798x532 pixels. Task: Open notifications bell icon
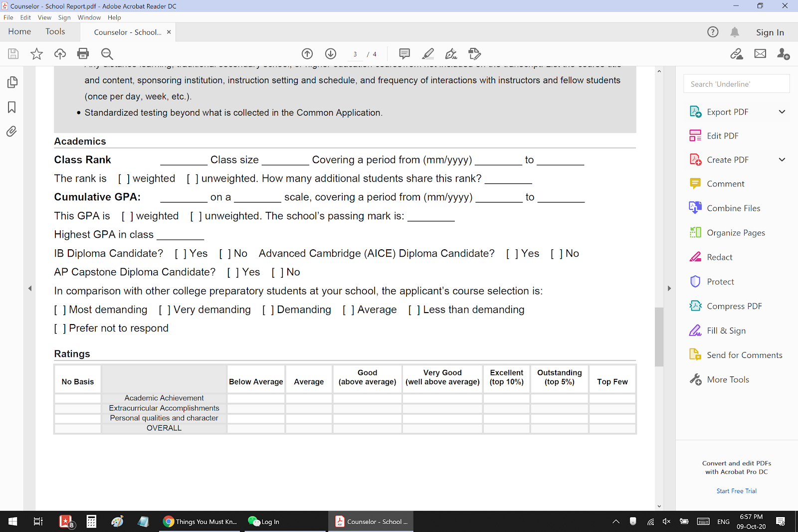(735, 32)
